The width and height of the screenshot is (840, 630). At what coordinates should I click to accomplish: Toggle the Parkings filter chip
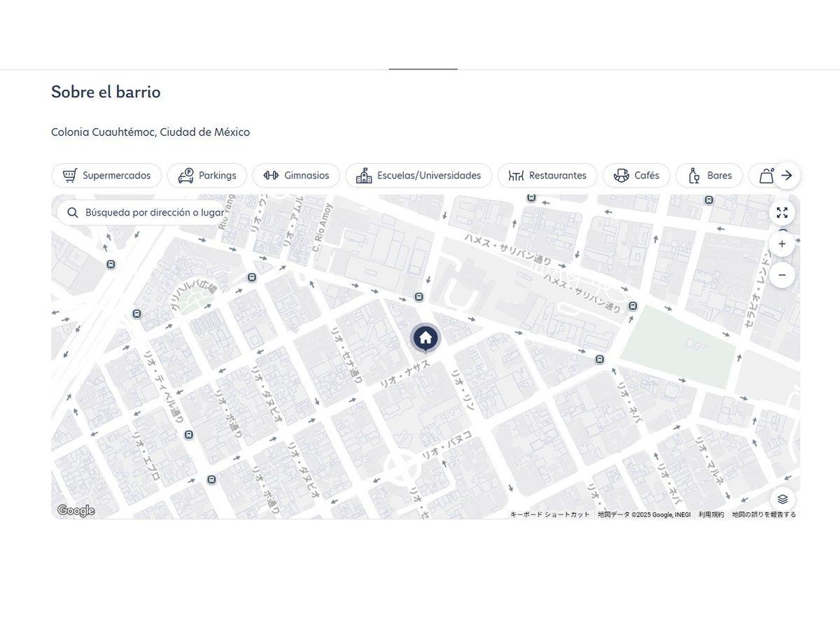point(207,176)
